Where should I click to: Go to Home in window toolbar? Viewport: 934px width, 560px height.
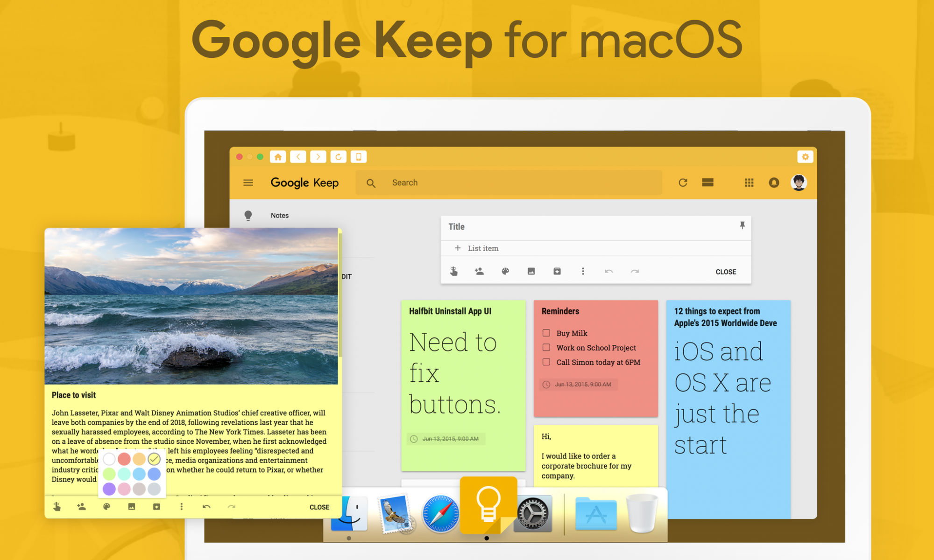point(278,157)
